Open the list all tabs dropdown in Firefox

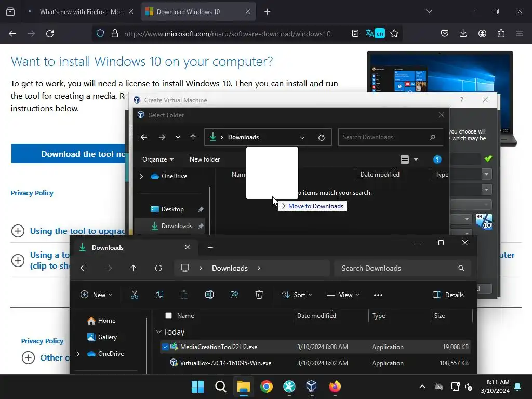(x=429, y=11)
